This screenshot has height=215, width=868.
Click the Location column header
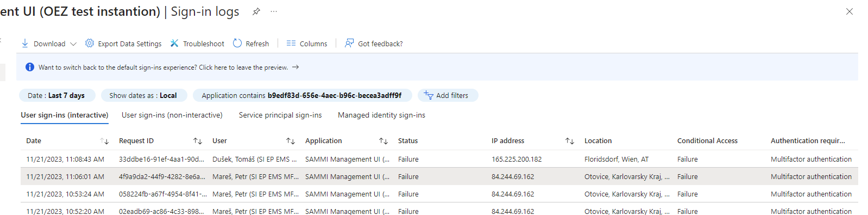[598, 141]
